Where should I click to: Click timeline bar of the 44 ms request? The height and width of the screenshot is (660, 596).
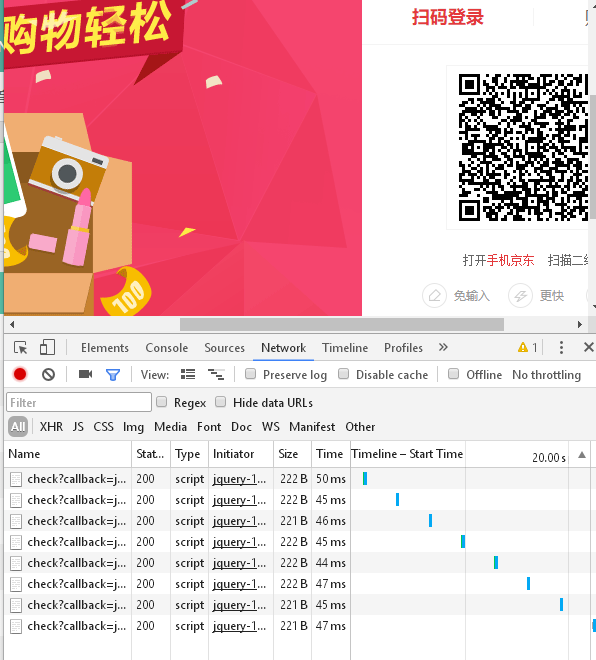(x=496, y=562)
